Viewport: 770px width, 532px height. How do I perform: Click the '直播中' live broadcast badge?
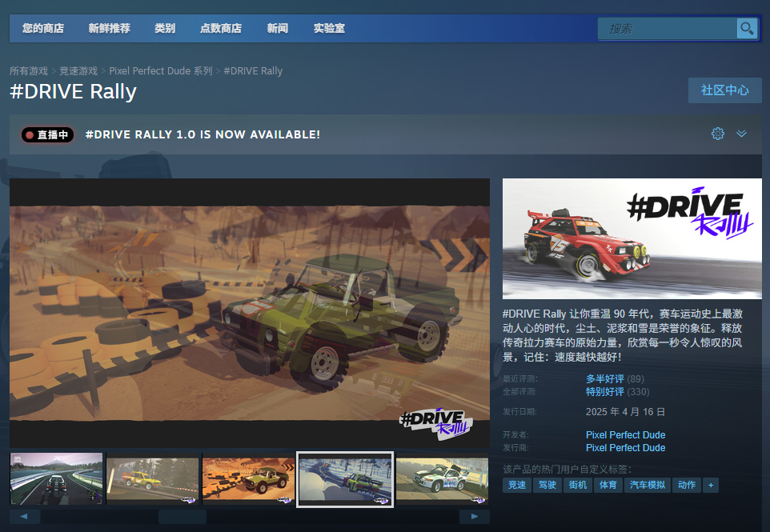pyautogui.click(x=46, y=134)
